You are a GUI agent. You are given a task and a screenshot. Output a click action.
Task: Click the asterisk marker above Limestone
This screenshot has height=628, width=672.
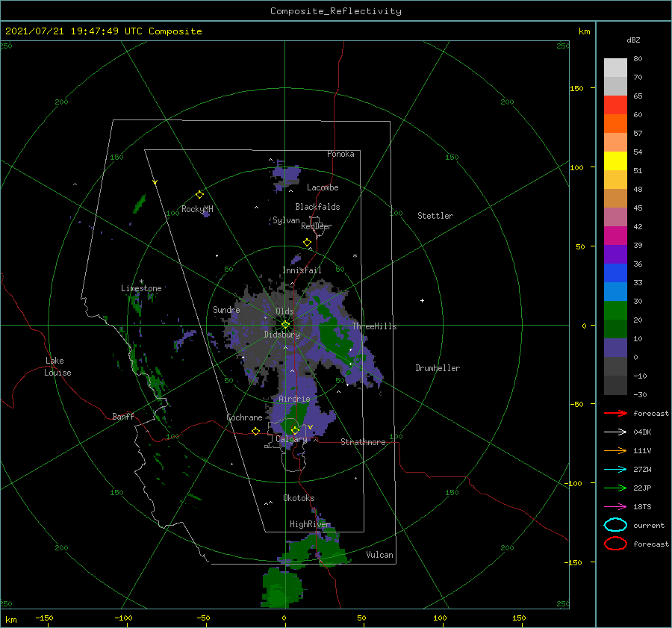click(x=141, y=282)
